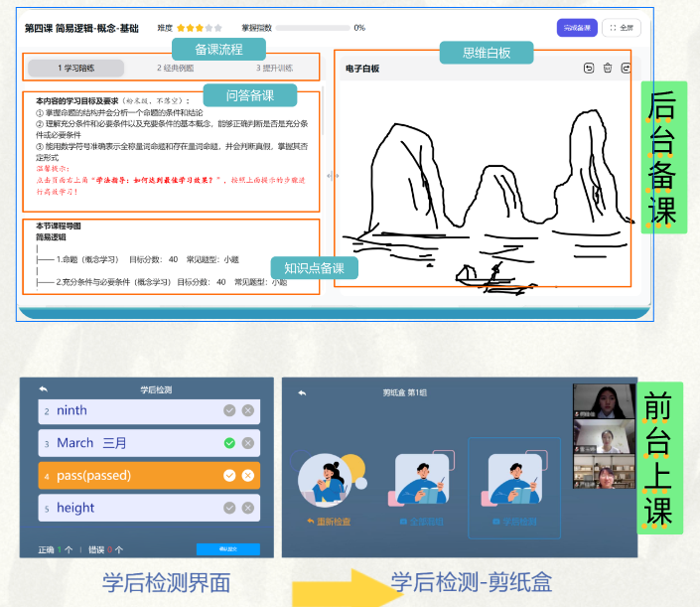This screenshot has height=607, width=700.
Task: Switch to the "3 提升训练" step tab
Action: click(x=274, y=68)
